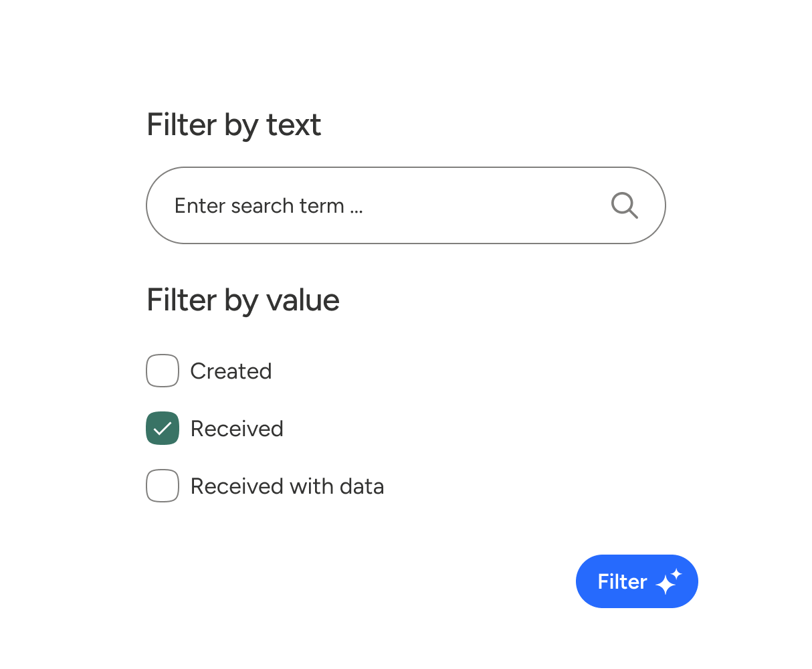Click the white checkmark in Received box
This screenshot has height=669, width=812.
[x=163, y=429]
